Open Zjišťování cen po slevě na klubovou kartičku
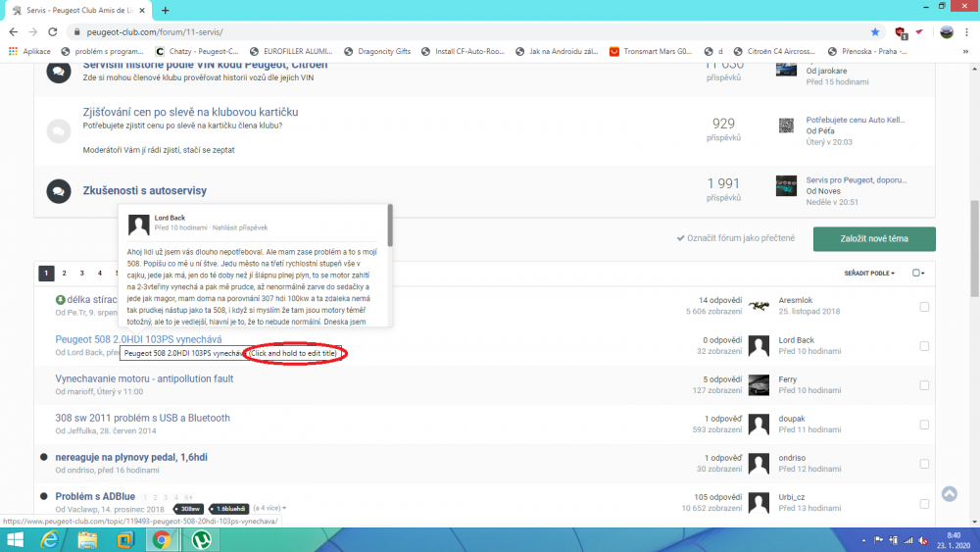The height and width of the screenshot is (552, 980). point(191,112)
